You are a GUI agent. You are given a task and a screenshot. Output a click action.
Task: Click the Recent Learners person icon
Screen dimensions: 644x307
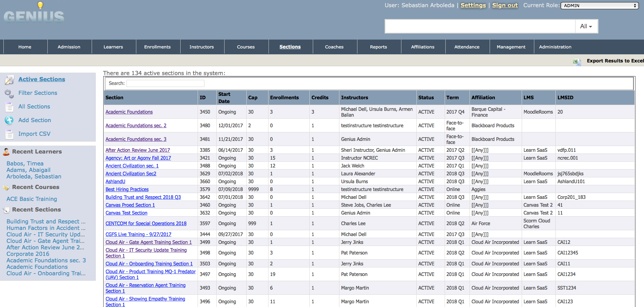[x=6, y=152]
